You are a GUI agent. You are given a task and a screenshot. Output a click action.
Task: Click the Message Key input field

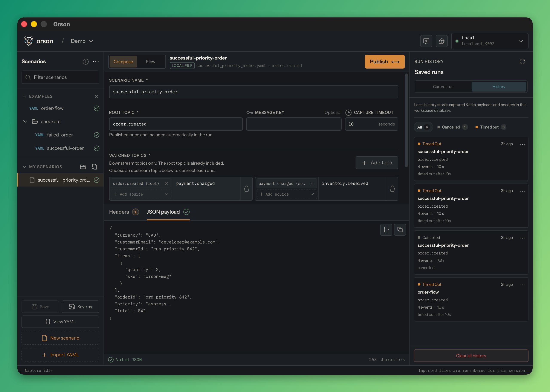pyautogui.click(x=293, y=124)
